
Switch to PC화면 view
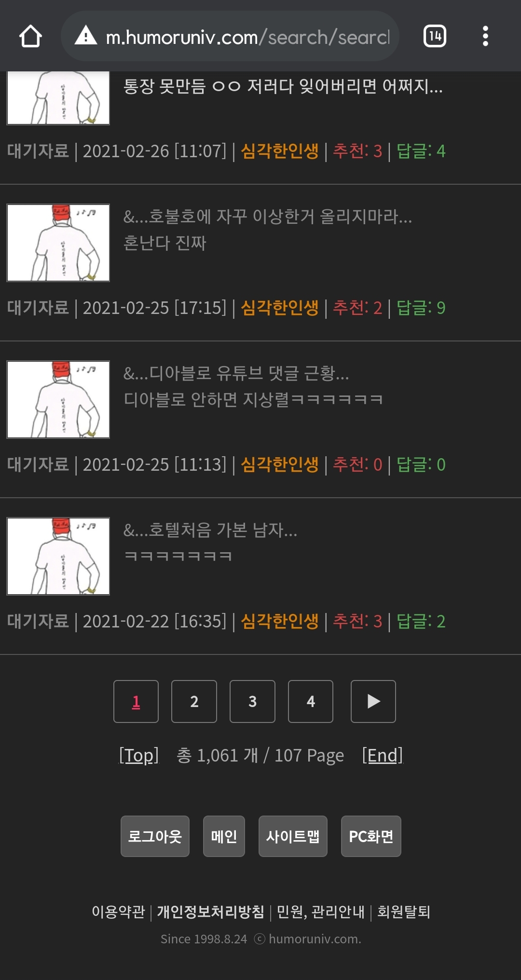tap(371, 836)
